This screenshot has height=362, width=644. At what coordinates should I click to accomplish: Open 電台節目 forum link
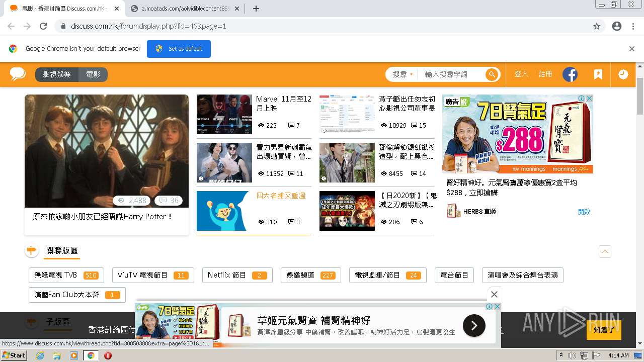454,275
